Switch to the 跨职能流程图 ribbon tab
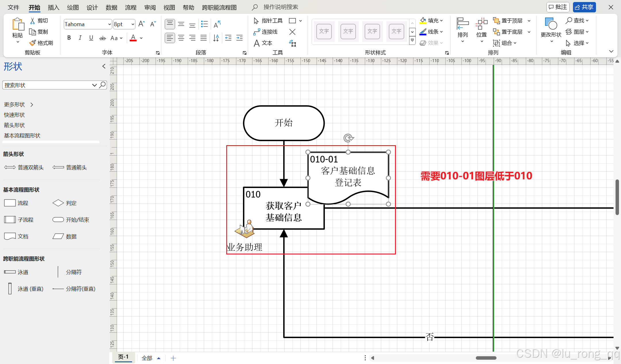This screenshot has height=364, width=621. point(219,7)
